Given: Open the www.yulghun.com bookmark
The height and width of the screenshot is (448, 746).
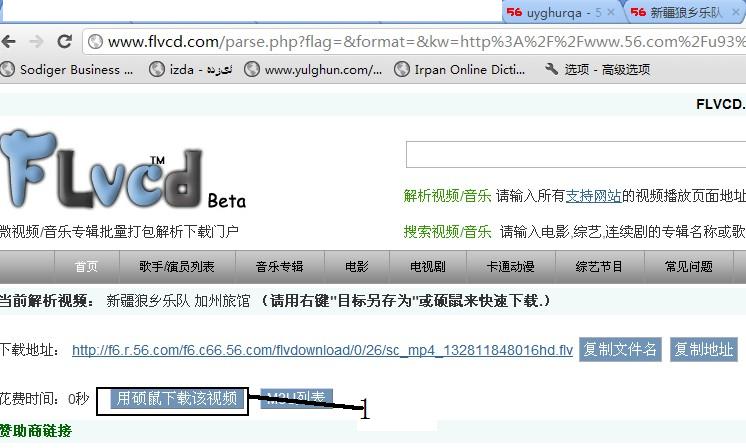Looking at the screenshot, I should [x=313, y=69].
